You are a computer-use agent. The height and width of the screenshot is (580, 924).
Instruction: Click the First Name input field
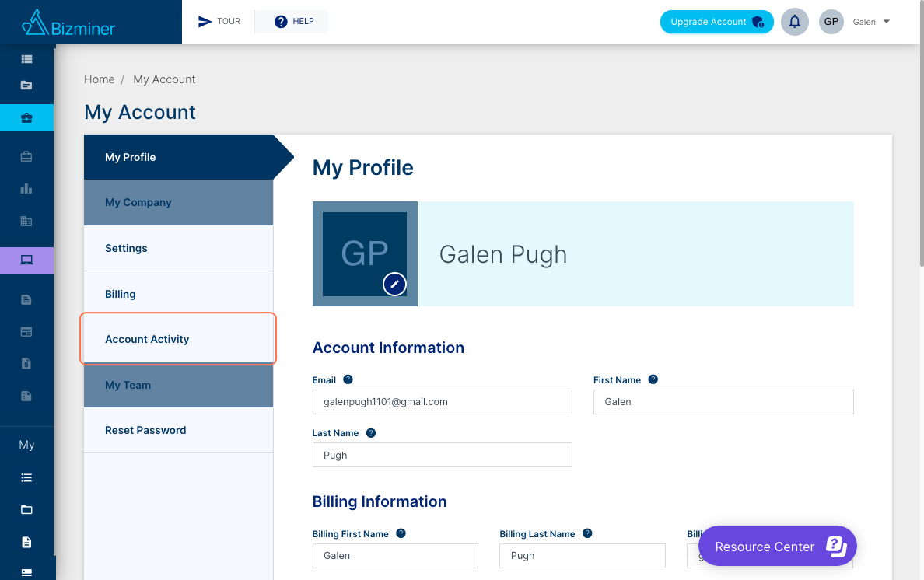[x=723, y=402]
